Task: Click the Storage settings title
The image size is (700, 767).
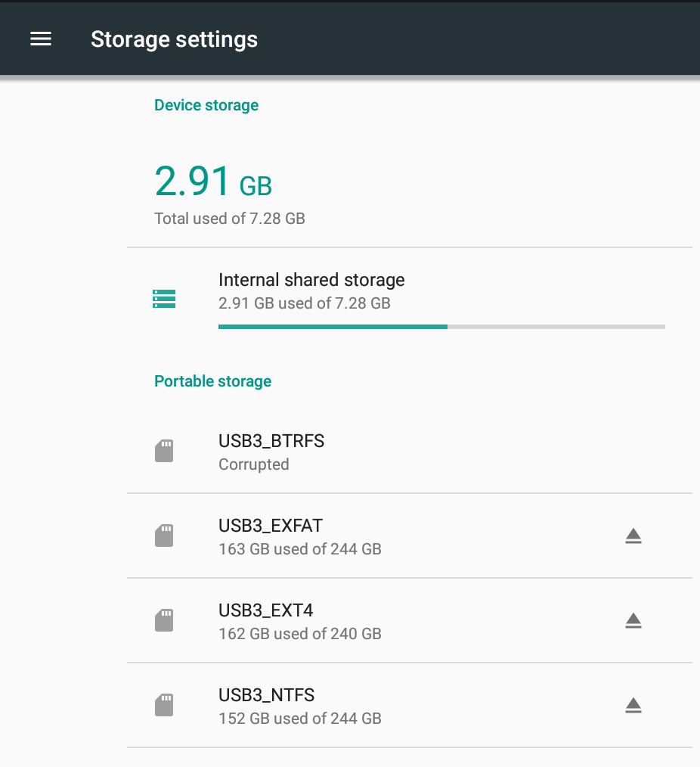Action: pyautogui.click(x=174, y=39)
